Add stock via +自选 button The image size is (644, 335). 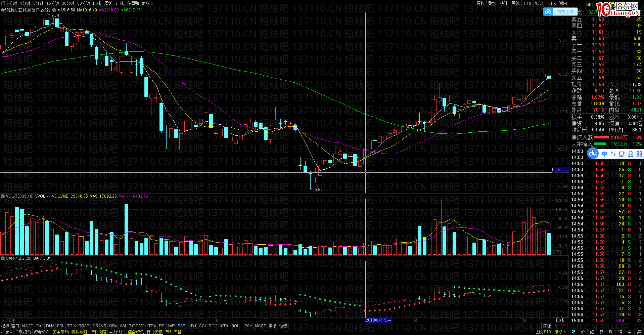(551, 3)
